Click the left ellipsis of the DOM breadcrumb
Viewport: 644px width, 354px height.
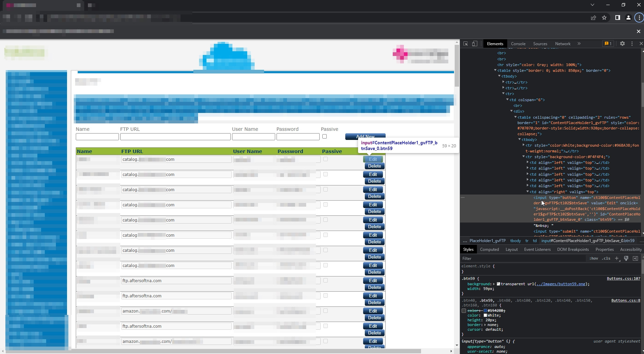click(465, 241)
